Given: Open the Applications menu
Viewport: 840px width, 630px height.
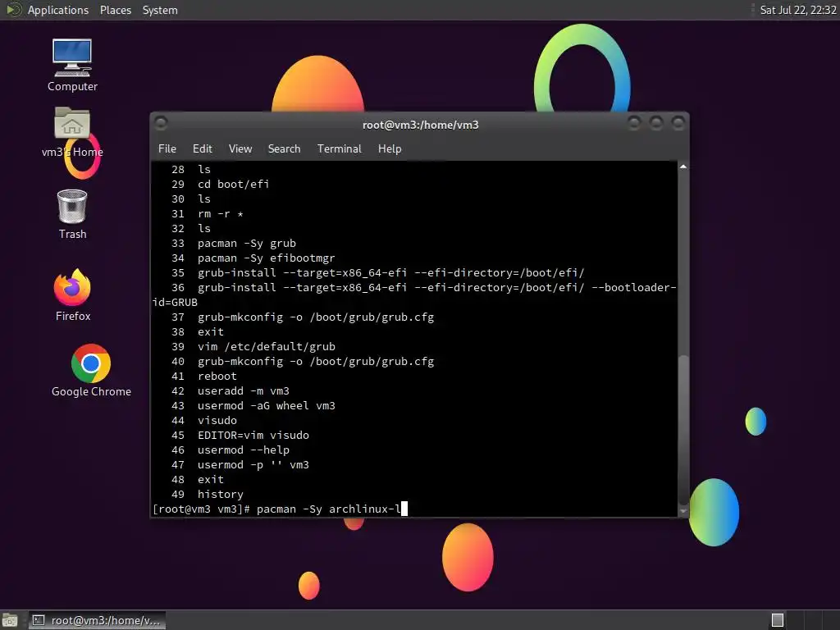Looking at the screenshot, I should (x=58, y=10).
